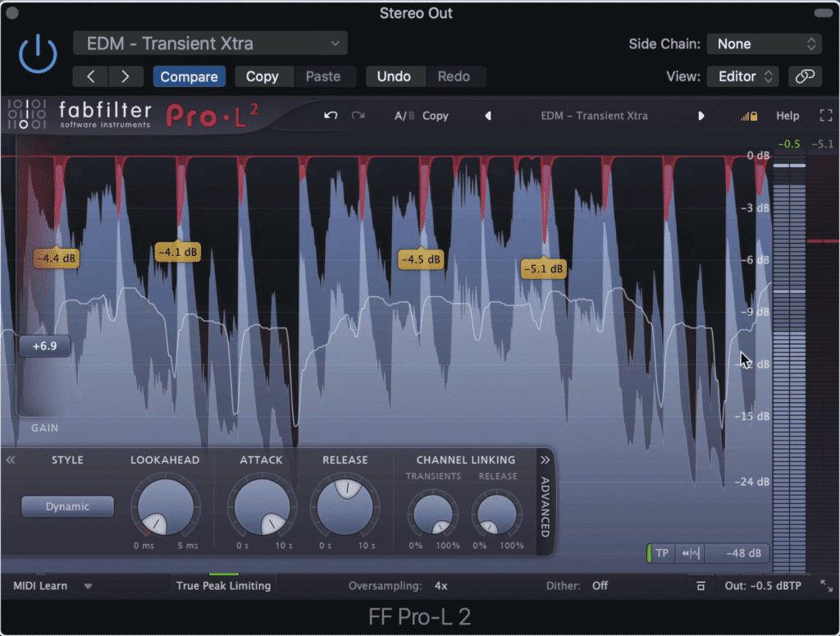Open the Side Chain dropdown

(x=765, y=44)
